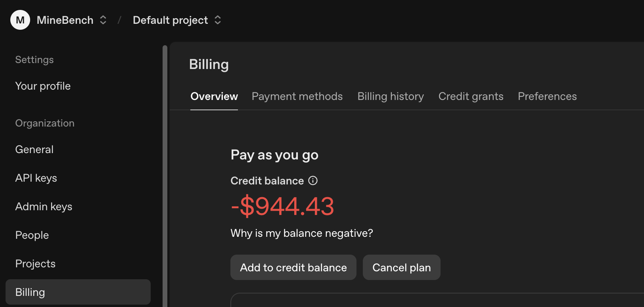The image size is (644, 307).
Task: Open Admin keys page
Action: (x=44, y=207)
